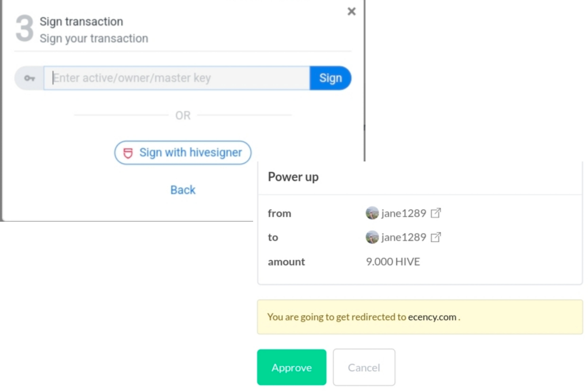Close the Sign transaction dialog

click(351, 11)
